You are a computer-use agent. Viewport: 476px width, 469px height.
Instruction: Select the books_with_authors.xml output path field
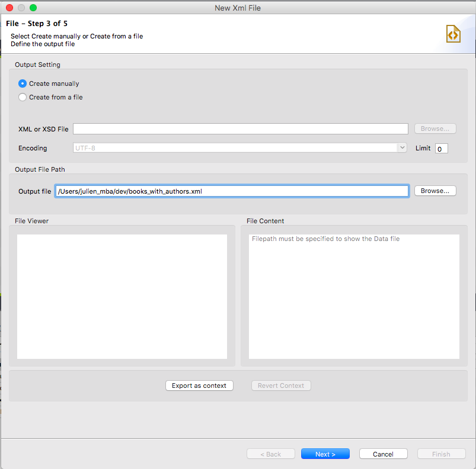231,191
